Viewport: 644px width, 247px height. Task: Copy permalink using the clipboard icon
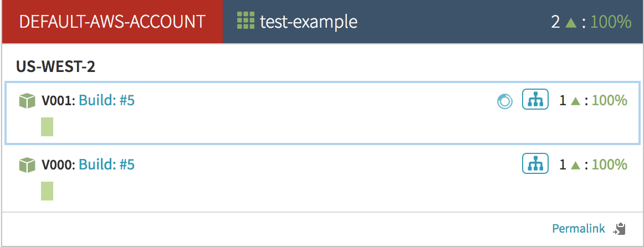click(x=620, y=228)
